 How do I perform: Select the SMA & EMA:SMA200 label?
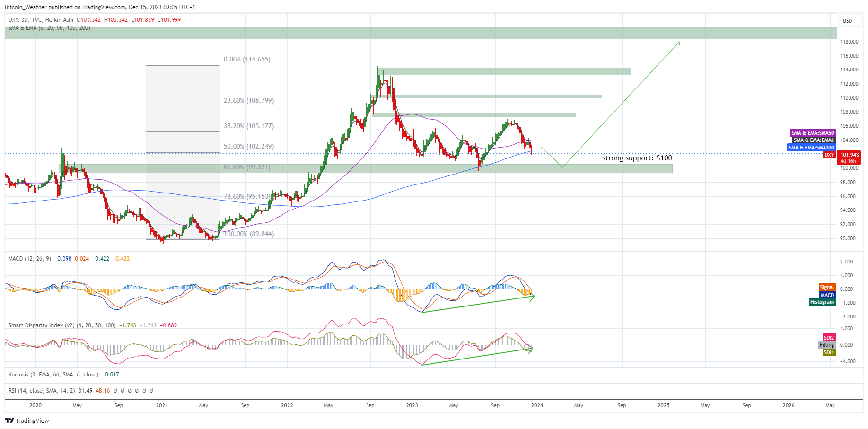[812, 148]
